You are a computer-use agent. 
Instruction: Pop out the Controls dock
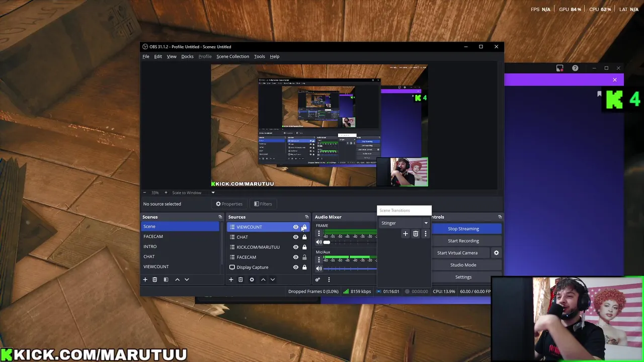pyautogui.click(x=500, y=217)
